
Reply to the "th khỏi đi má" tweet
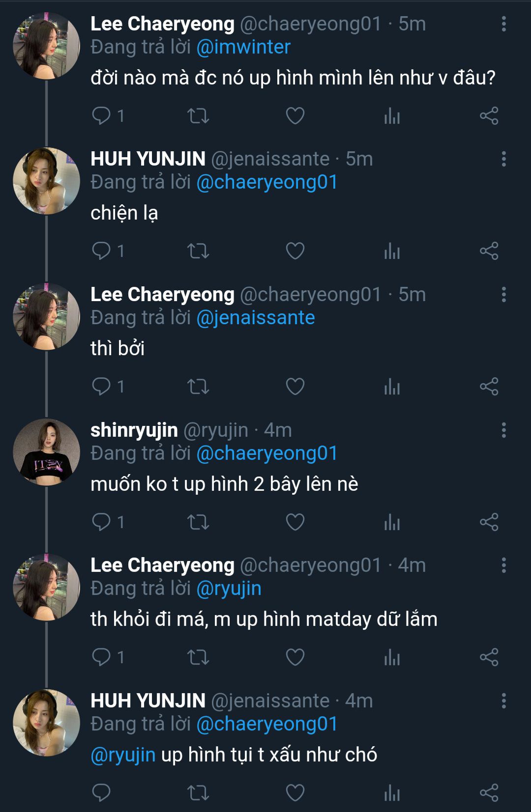[x=101, y=657]
